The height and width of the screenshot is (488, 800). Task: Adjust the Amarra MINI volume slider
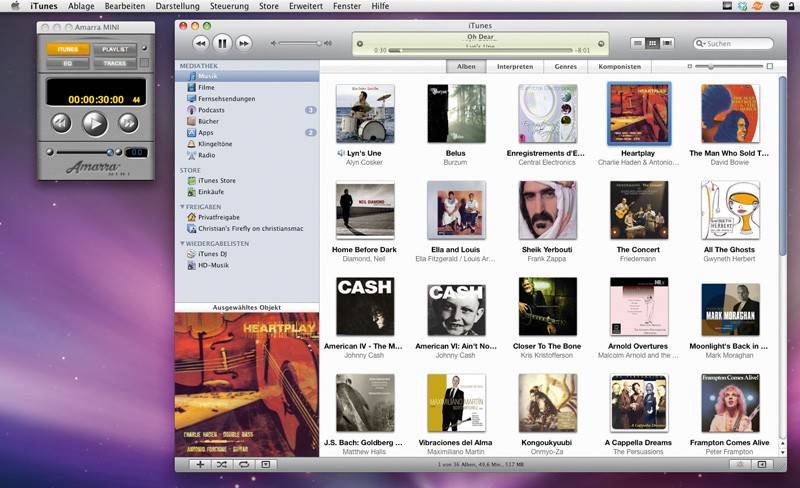84,152
